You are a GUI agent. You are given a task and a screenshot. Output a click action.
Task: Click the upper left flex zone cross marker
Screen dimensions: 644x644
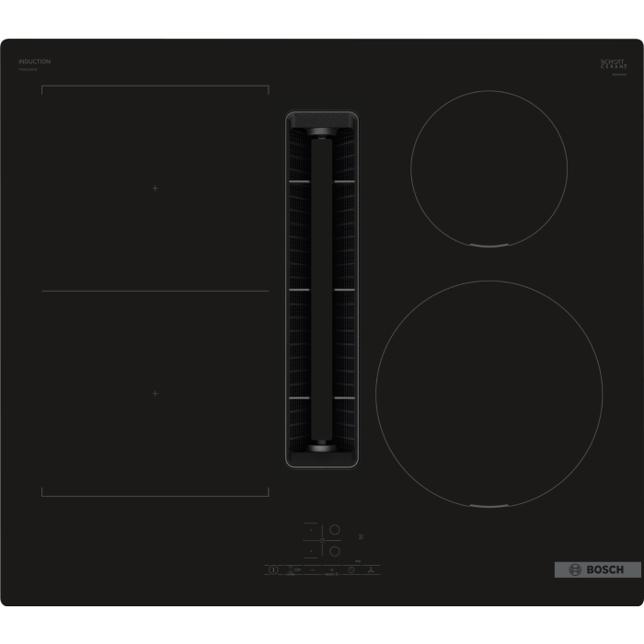(x=155, y=188)
